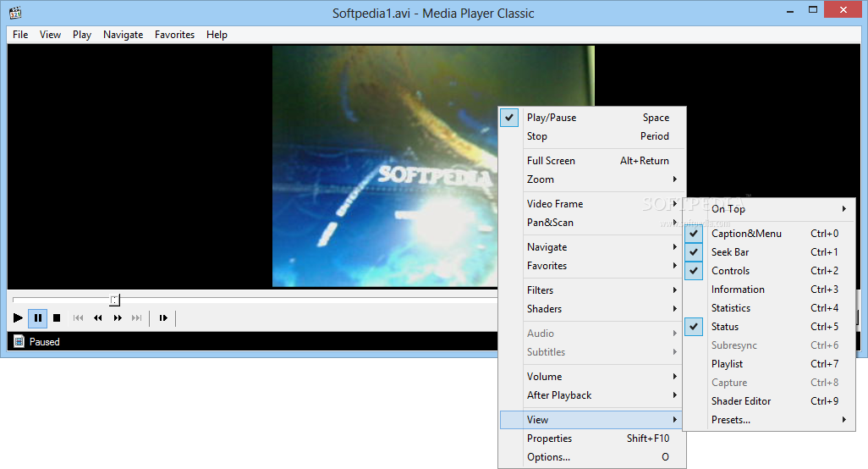
Task: Click the paused video frame
Action: 385,166
